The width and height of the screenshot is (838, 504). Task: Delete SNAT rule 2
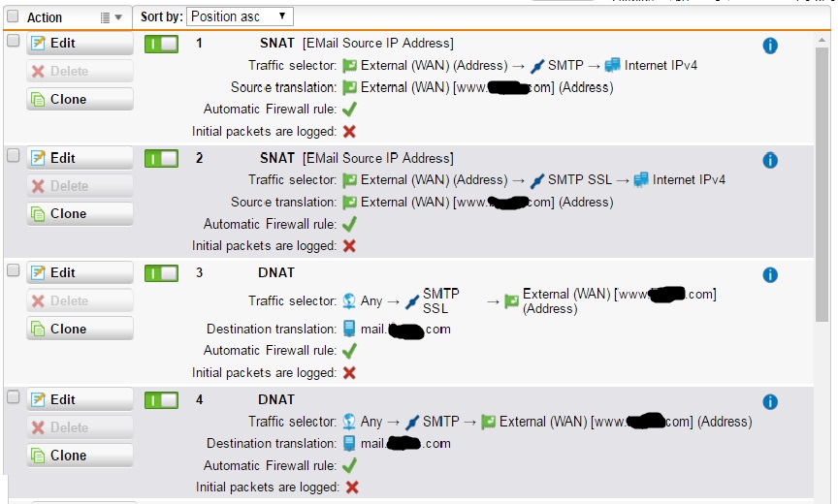80,186
